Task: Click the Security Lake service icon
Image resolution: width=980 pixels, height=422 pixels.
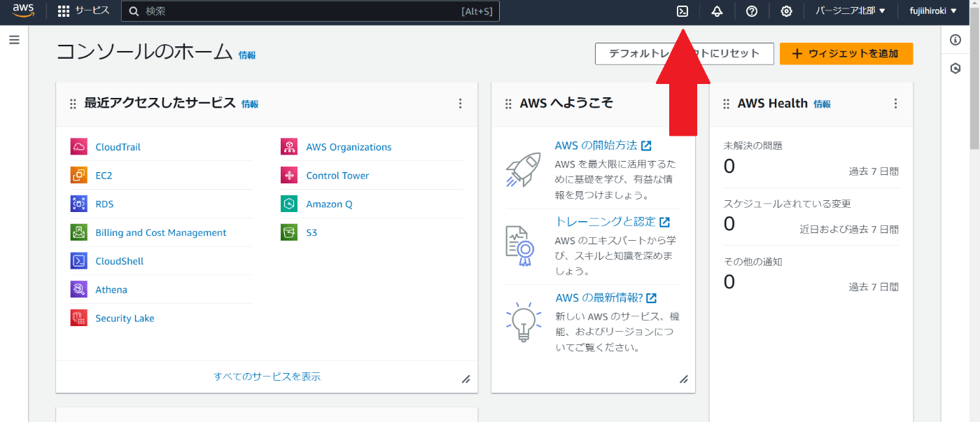Action: pyautogui.click(x=78, y=318)
